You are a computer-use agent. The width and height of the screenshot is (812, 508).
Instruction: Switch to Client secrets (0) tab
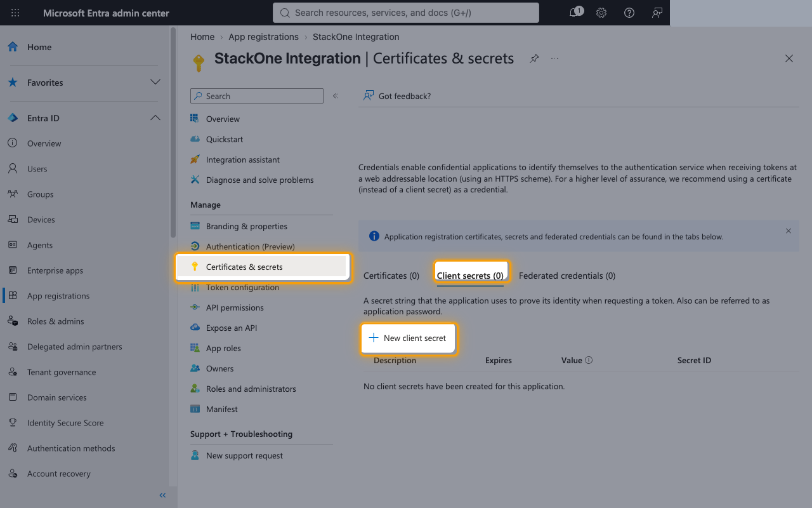click(x=470, y=276)
